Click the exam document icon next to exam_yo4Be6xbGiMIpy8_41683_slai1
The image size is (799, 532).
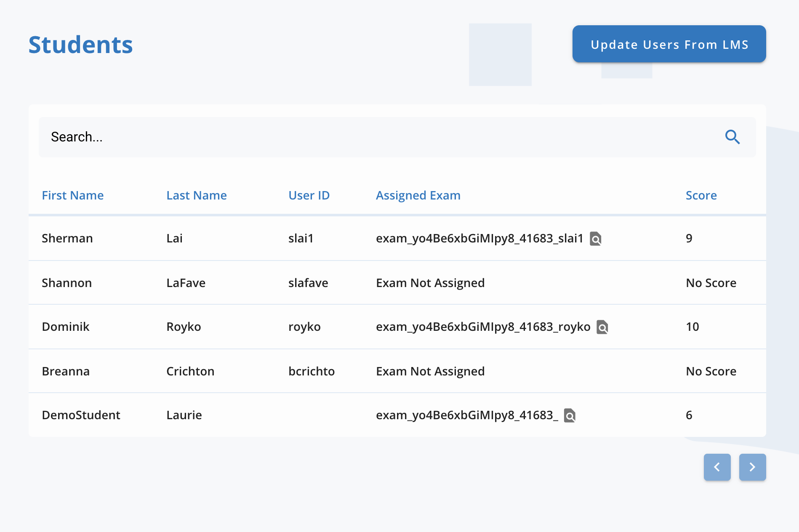click(595, 238)
